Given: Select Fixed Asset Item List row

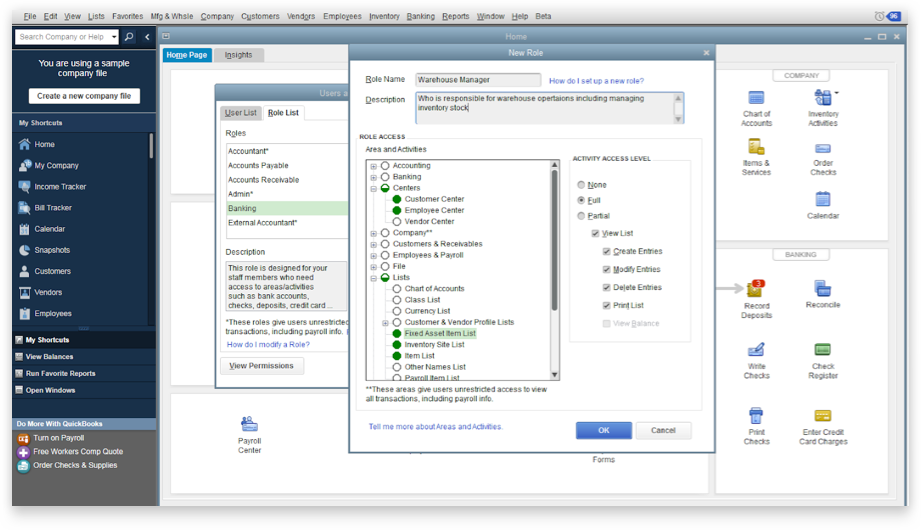Looking at the screenshot, I should click(440, 334).
